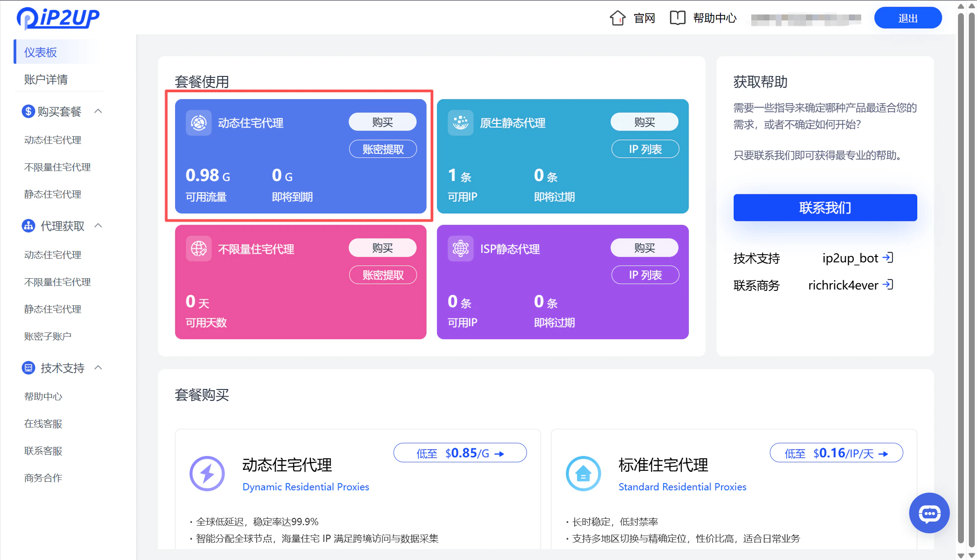Collapse the 购买套餐 sidebar section

tap(98, 111)
